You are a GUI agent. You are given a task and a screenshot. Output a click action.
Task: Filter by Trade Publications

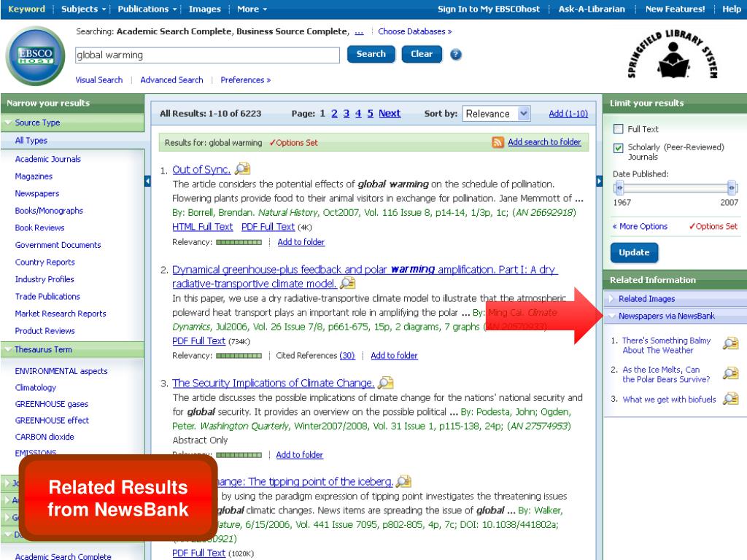point(47,296)
